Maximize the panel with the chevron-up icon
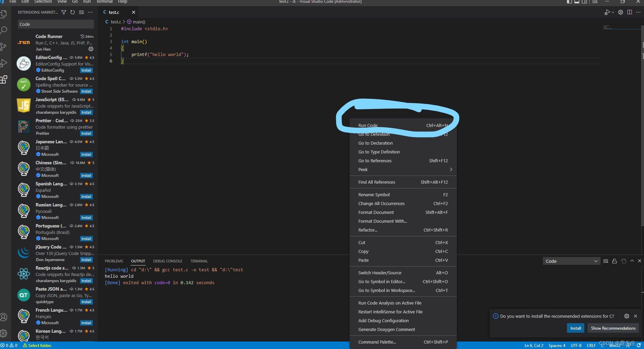Image resolution: width=644 pixels, height=349 pixels. (x=632, y=261)
